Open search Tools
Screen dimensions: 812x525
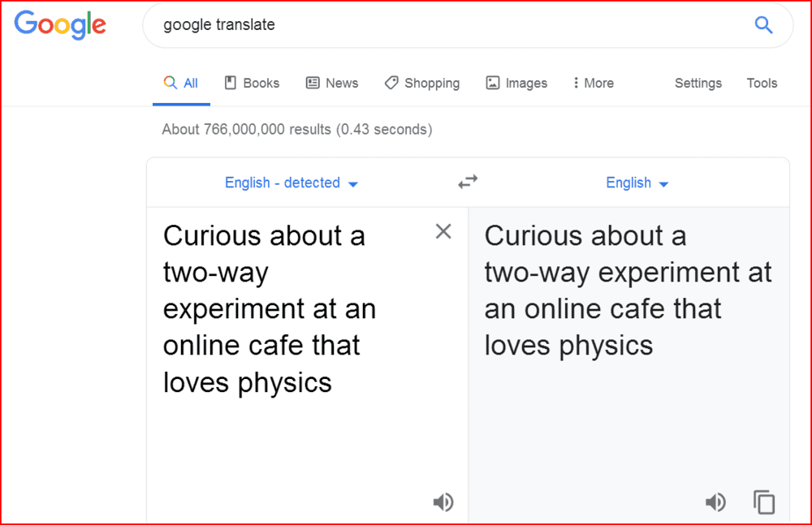tap(762, 83)
